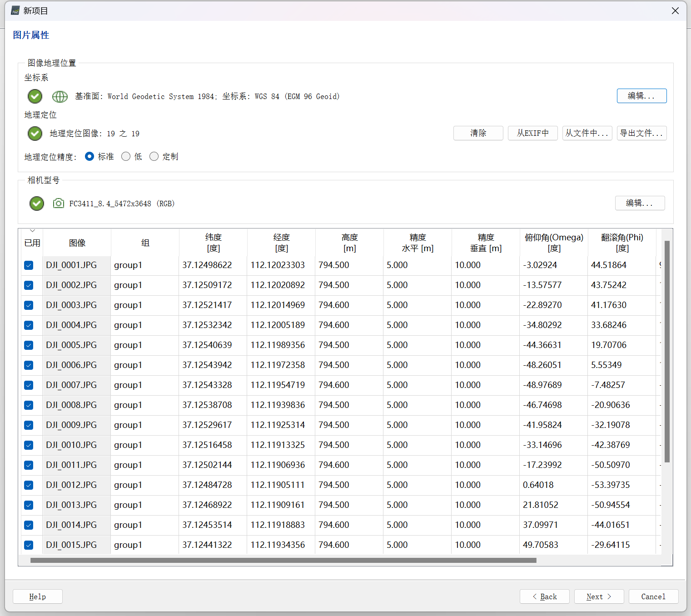Open coordinate system 编辑 button

(641, 96)
